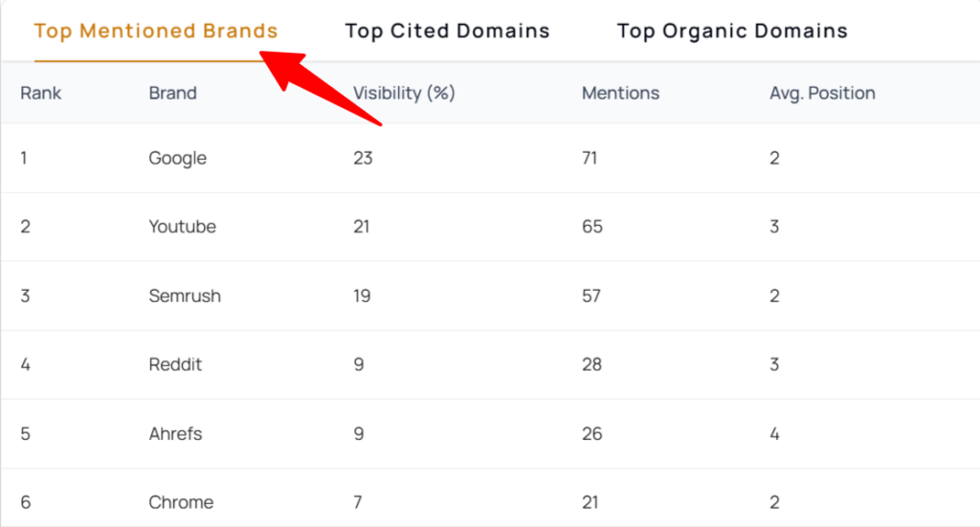
Task: Sort by the Brand column header
Action: (172, 93)
